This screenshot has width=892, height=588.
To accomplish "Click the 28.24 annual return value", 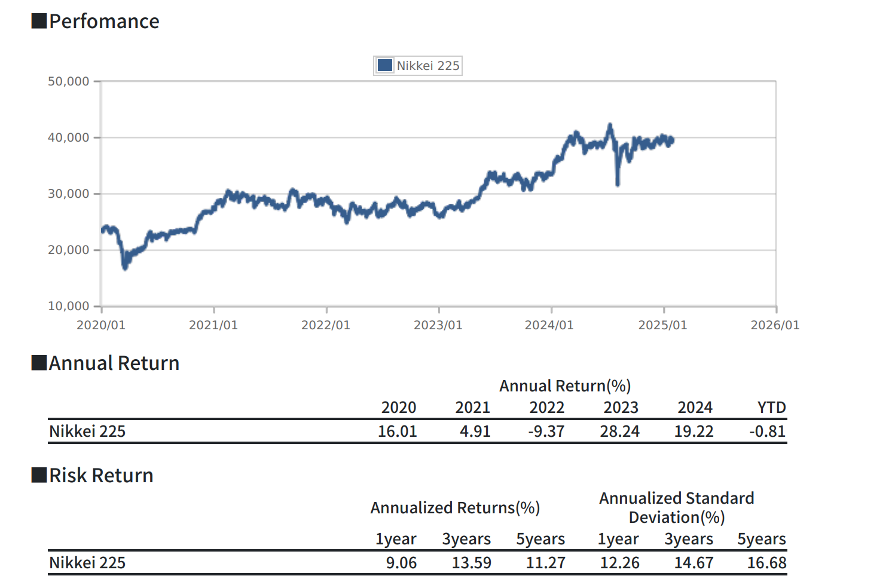I will point(620,431).
